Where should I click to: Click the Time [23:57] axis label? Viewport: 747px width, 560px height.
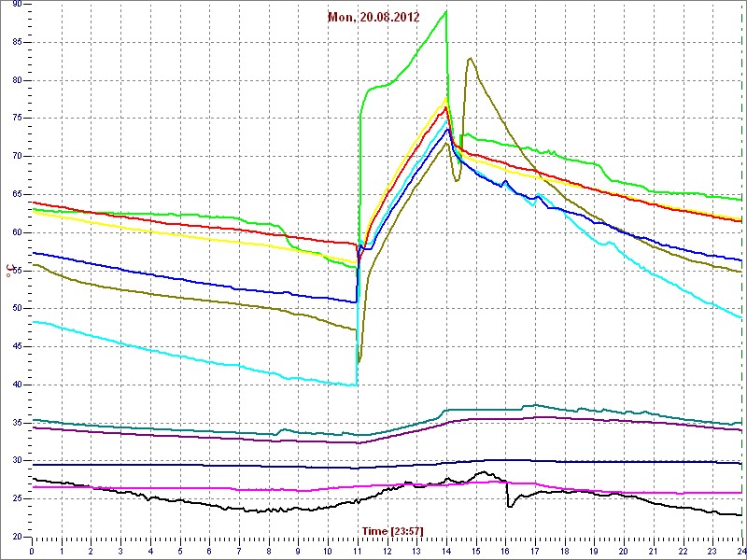(x=392, y=531)
